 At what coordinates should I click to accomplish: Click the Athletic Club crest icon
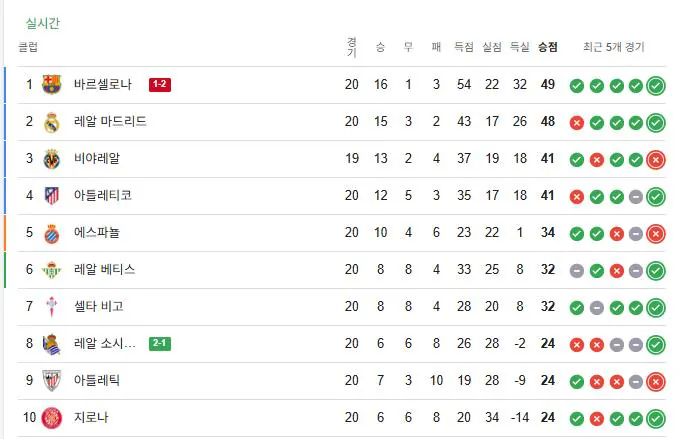click(x=52, y=381)
